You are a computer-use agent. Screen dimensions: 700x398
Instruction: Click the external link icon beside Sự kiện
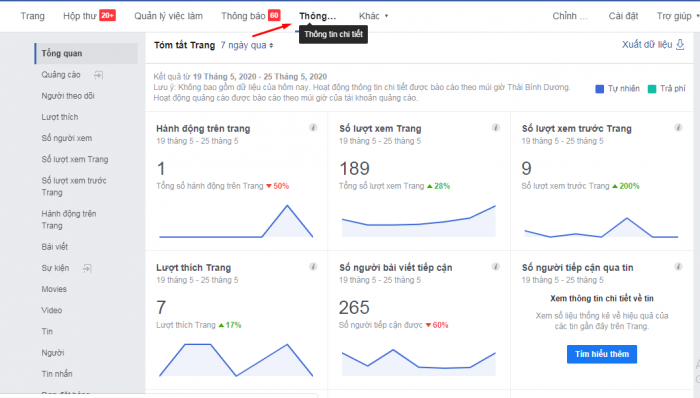[x=88, y=268]
